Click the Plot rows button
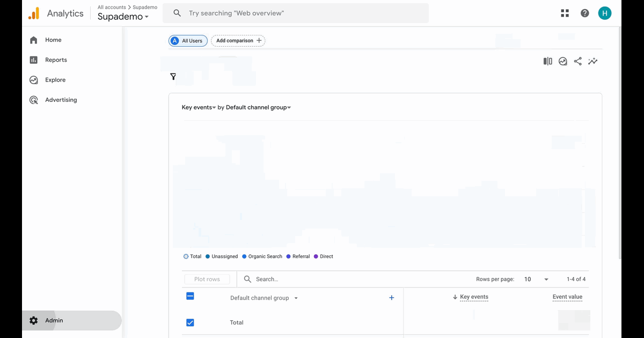Screen dimensions: 644x338 point(207,279)
